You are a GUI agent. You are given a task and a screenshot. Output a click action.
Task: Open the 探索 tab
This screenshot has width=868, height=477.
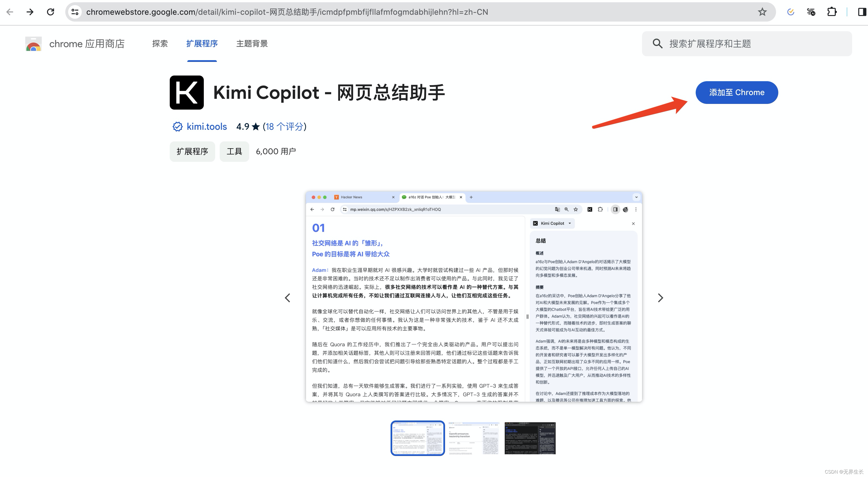pyautogui.click(x=160, y=43)
